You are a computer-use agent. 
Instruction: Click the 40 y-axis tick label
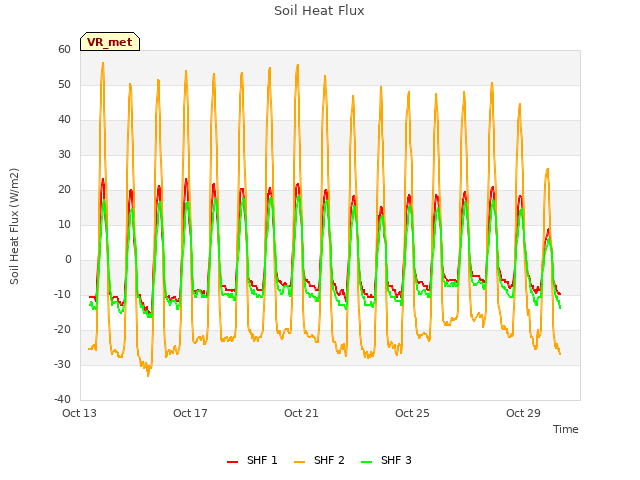pos(64,120)
